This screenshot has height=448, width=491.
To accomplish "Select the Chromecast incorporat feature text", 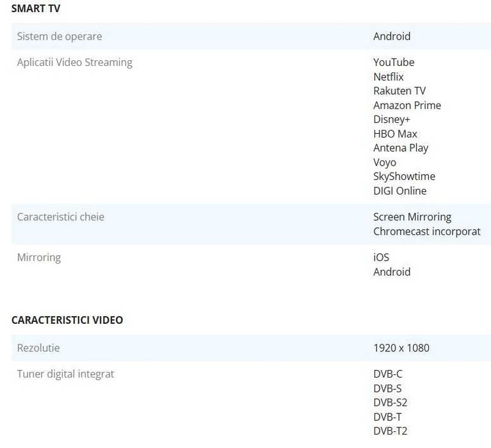I will [427, 232].
